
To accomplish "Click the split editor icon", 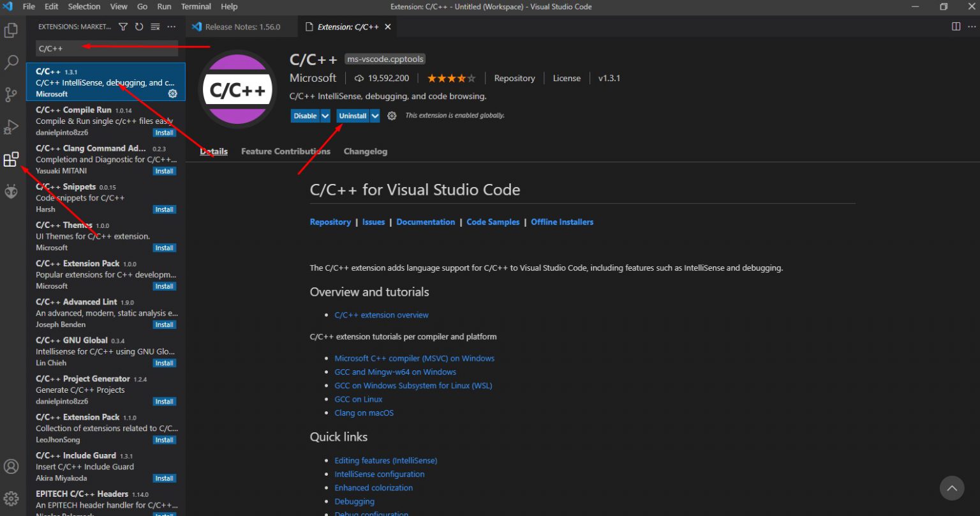I will click(x=956, y=26).
